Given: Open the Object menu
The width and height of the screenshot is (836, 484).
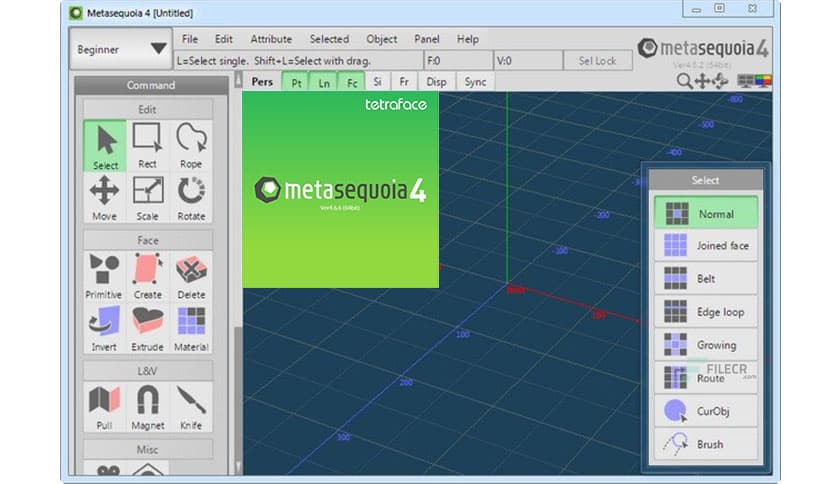Looking at the screenshot, I should (x=381, y=39).
